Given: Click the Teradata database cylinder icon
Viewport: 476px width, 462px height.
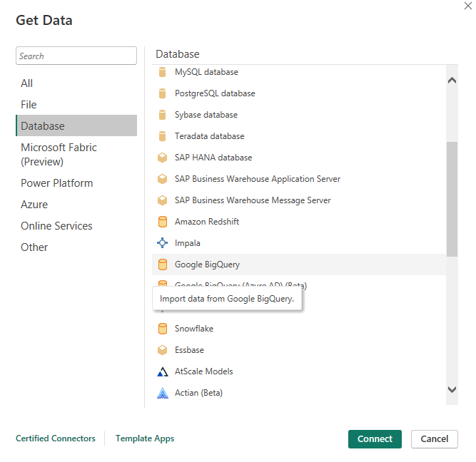Looking at the screenshot, I should click(163, 136).
